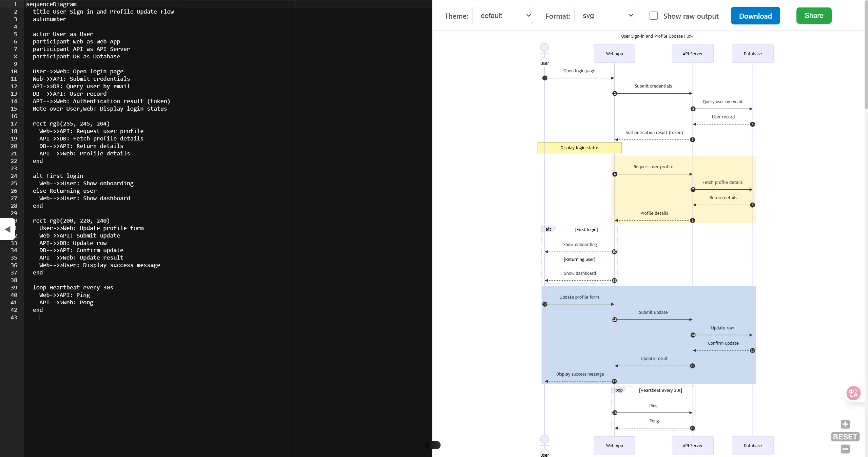This screenshot has width=868, height=457.
Task: Click sequence number 1 marker circle
Action: (x=545, y=78)
